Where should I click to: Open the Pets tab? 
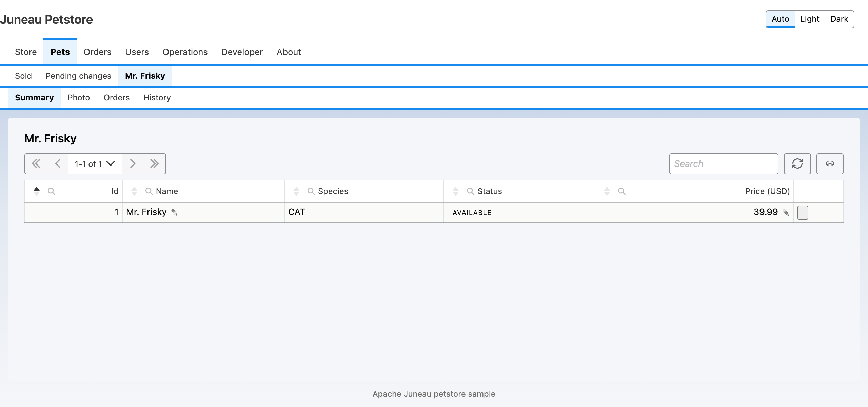point(60,52)
